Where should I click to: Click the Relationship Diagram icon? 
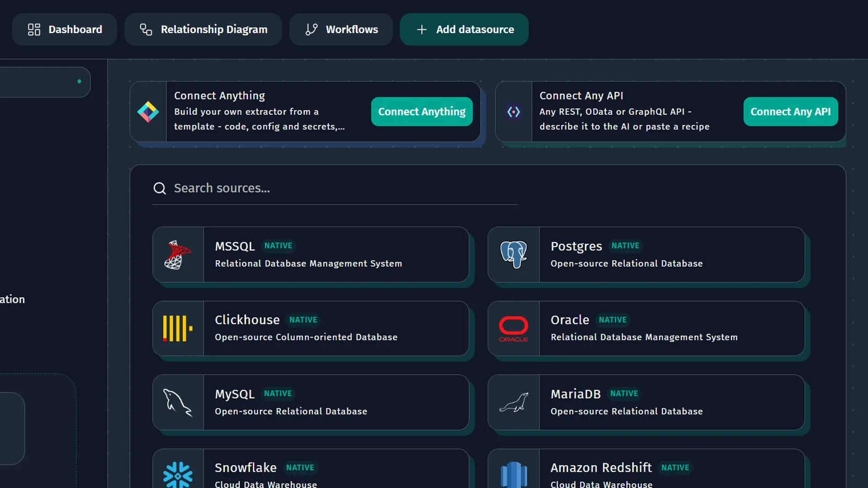146,29
